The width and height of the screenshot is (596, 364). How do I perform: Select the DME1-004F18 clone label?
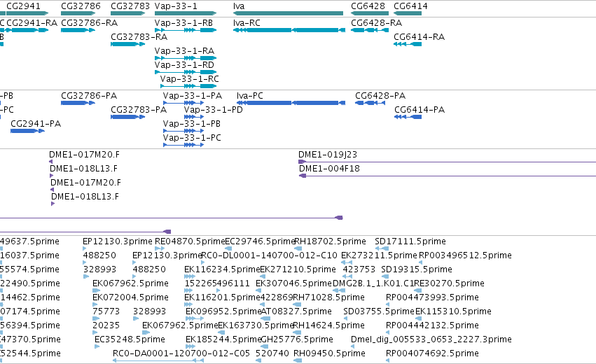pyautogui.click(x=329, y=169)
